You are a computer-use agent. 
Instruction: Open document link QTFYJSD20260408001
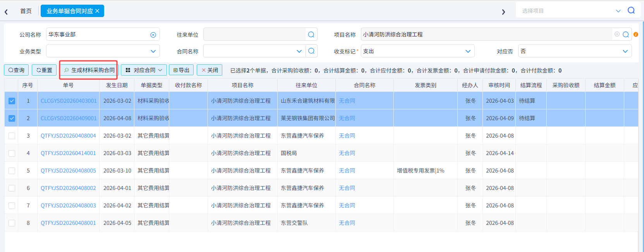pyautogui.click(x=68, y=223)
